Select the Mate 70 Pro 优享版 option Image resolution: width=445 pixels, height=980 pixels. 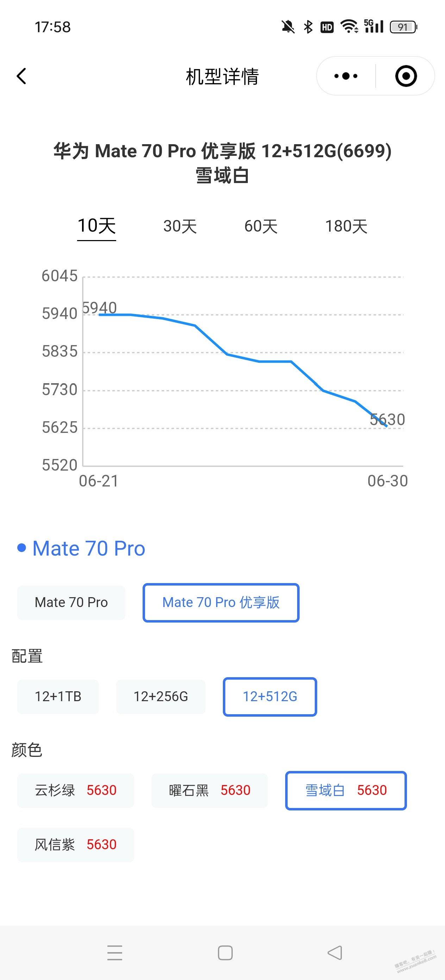click(x=221, y=602)
